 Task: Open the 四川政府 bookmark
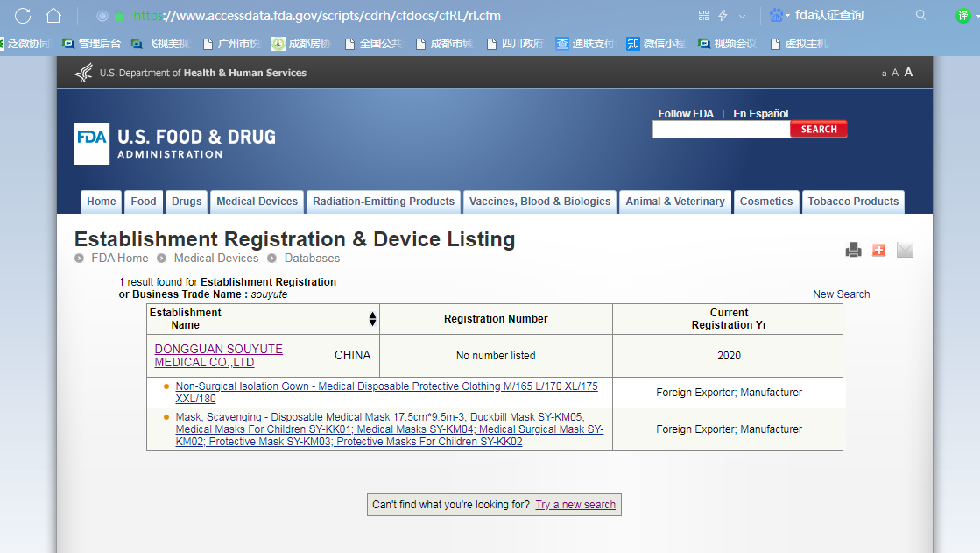coord(516,43)
